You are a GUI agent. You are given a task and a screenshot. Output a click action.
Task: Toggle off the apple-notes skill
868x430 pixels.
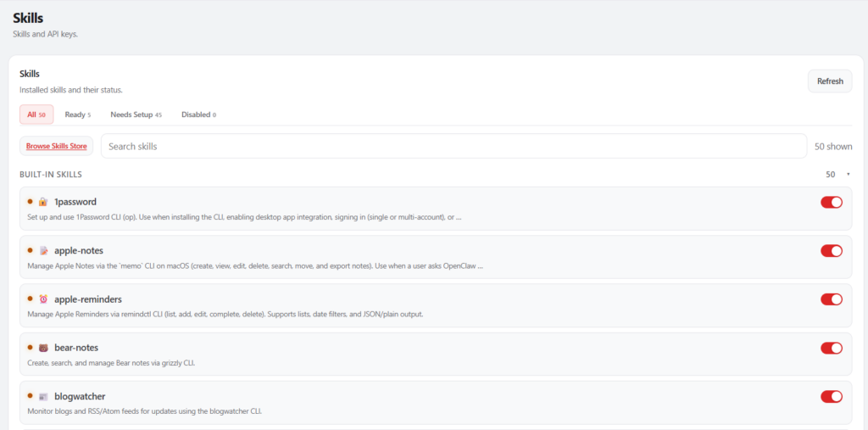click(831, 251)
